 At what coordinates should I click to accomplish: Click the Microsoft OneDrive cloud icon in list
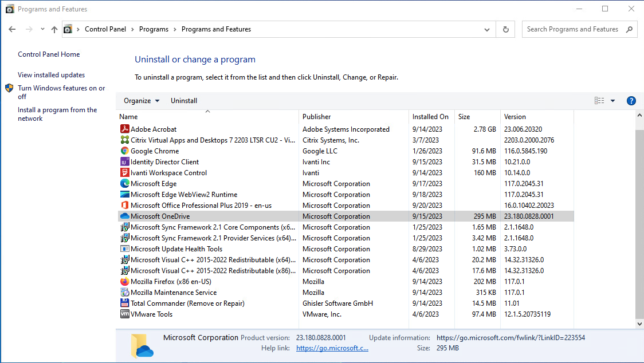point(124,216)
